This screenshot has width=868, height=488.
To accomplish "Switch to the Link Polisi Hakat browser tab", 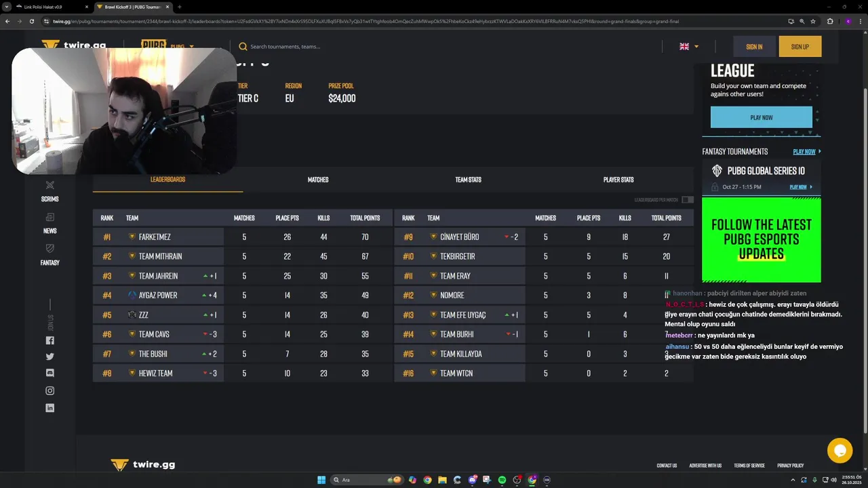I will pos(53,7).
